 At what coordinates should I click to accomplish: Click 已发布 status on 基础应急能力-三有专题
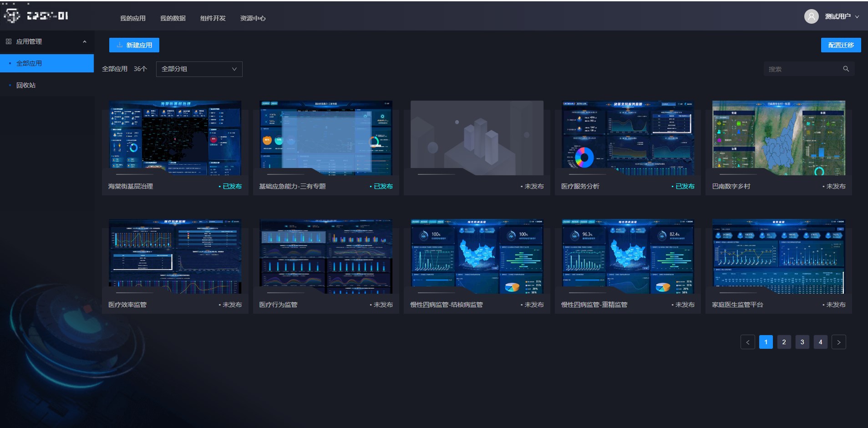[381, 186]
